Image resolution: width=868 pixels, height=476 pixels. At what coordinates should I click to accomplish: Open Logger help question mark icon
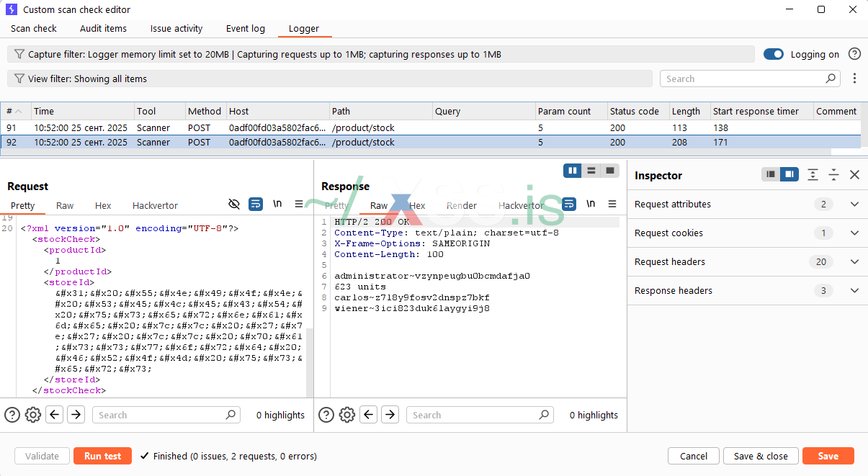pos(854,54)
